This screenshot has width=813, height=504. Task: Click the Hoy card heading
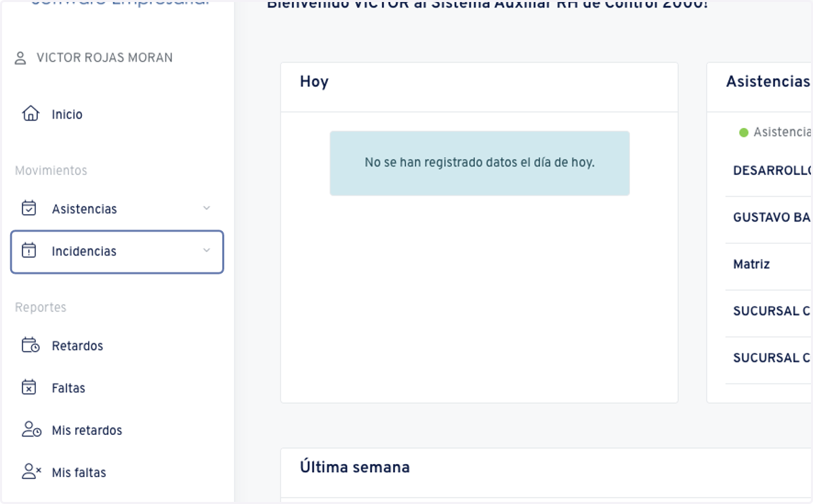tap(314, 82)
